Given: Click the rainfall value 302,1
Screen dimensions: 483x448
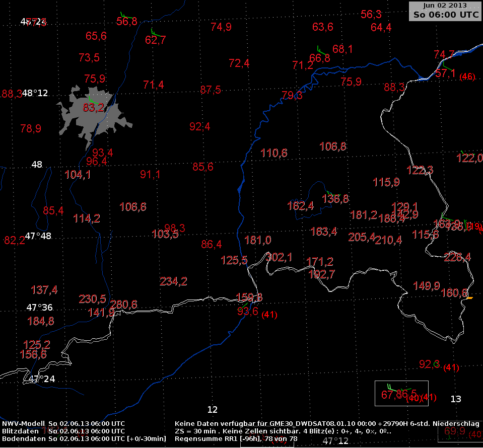Looking at the screenshot, I should point(279,257).
